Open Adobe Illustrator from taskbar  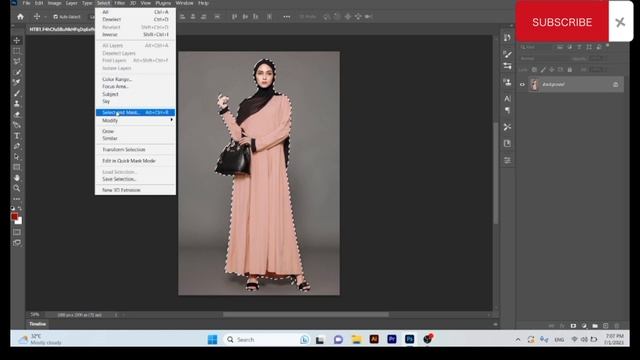tap(374, 339)
